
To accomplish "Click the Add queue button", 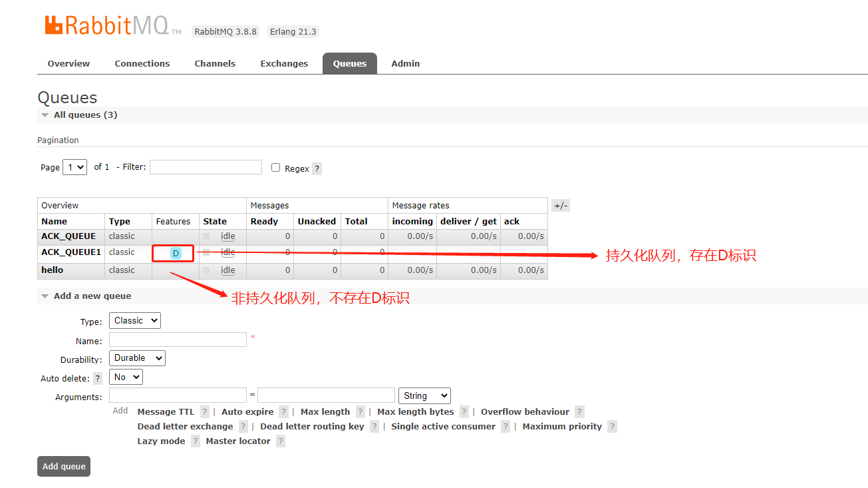I will pyautogui.click(x=64, y=467).
